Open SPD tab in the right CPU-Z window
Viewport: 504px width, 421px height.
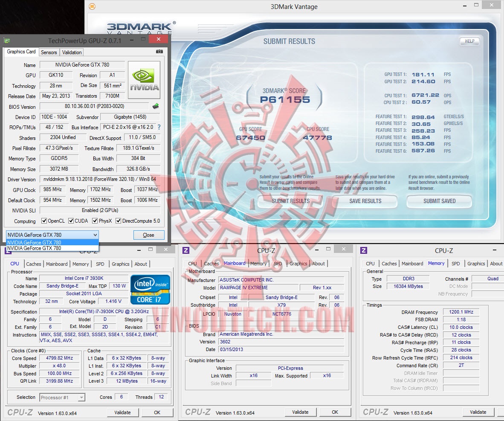pos(455,264)
